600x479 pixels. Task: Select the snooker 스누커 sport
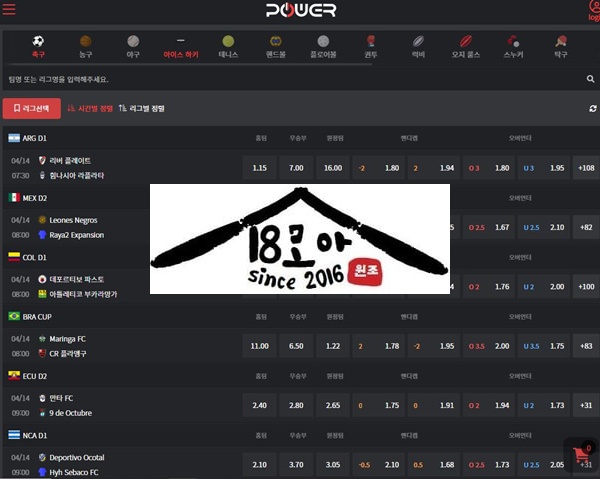[513, 47]
